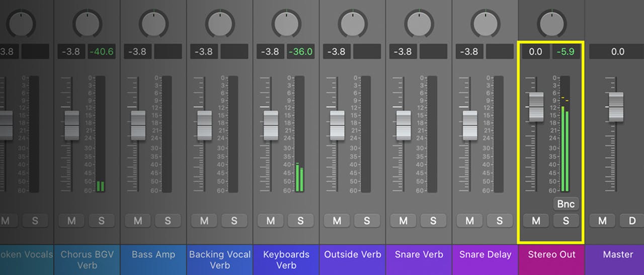The height and width of the screenshot is (275, 644).
Task: Solo the Snare Delay channel
Action: click(x=500, y=221)
